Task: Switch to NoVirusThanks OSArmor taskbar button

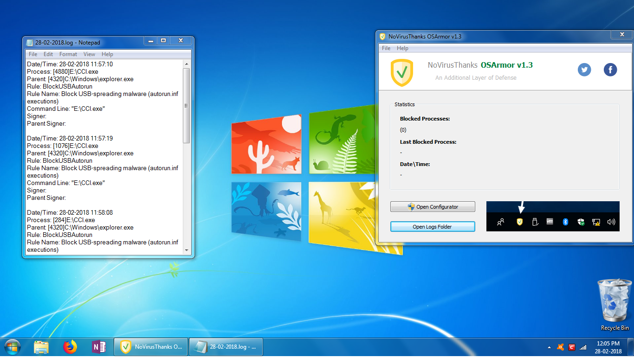Action: point(151,347)
